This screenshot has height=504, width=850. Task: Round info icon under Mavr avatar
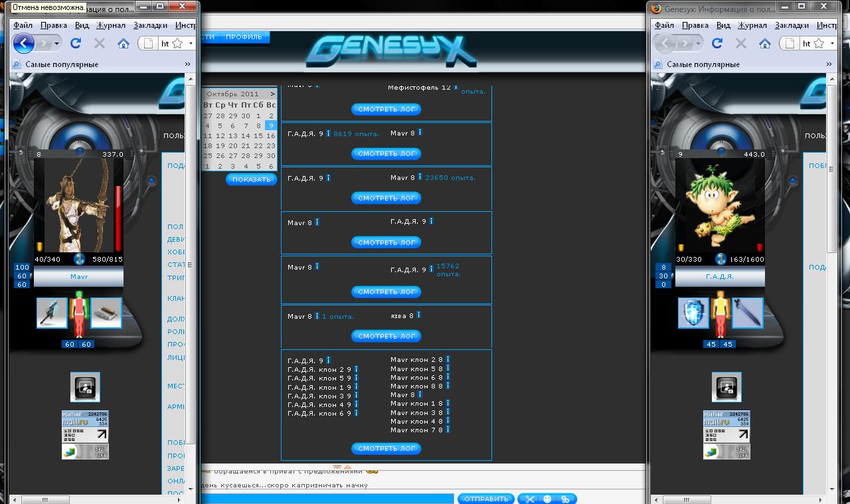tap(79, 259)
